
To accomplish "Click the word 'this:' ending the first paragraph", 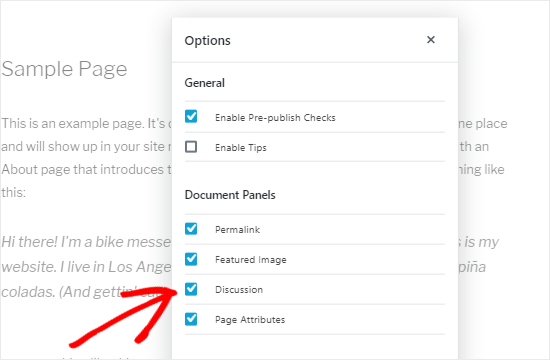I will pos(13,192).
